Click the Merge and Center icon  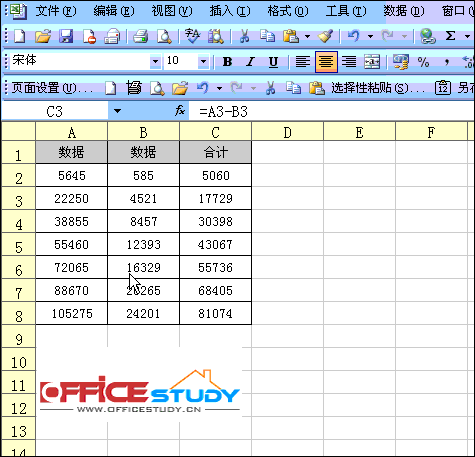tap(372, 62)
